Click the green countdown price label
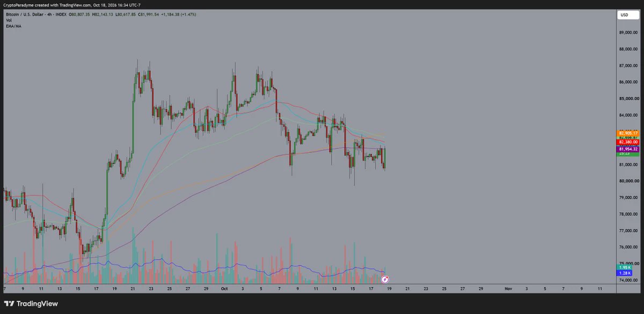The image size is (644, 314). pos(627,154)
